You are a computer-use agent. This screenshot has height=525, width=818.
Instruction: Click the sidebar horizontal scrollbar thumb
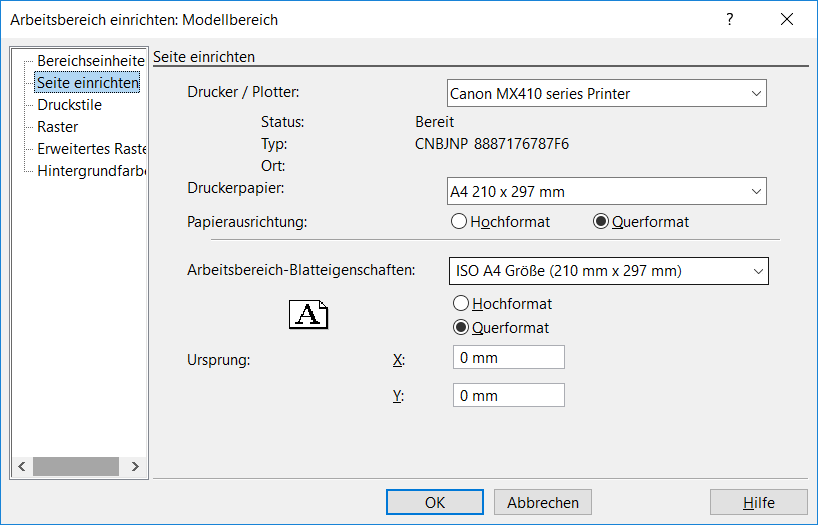click(x=76, y=466)
